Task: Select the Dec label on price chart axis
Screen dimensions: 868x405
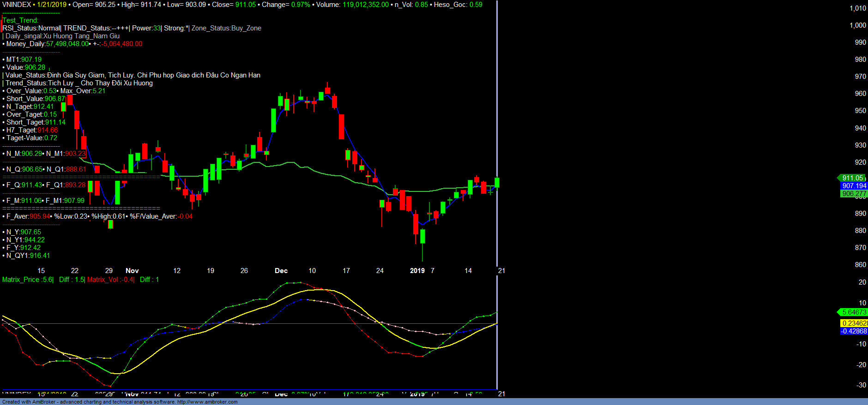Action: [x=281, y=271]
